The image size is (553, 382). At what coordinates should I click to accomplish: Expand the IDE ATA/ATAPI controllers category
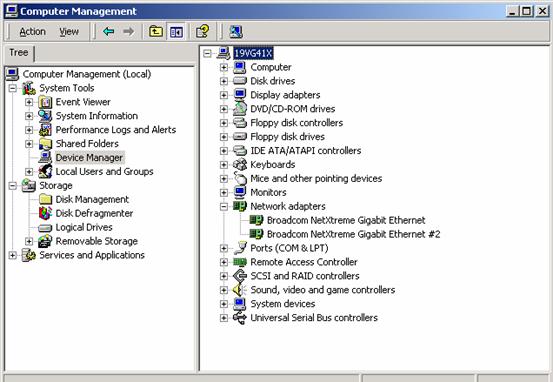click(224, 151)
